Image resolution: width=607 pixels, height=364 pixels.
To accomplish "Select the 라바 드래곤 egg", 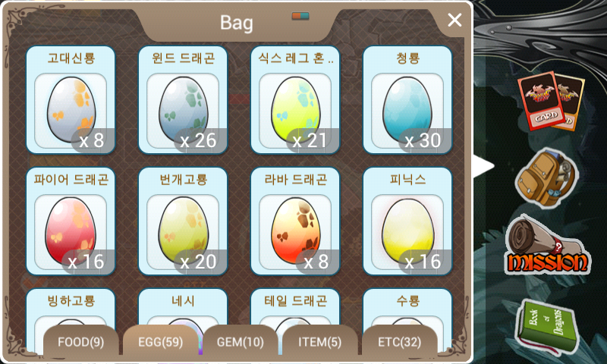I will click(295, 221).
